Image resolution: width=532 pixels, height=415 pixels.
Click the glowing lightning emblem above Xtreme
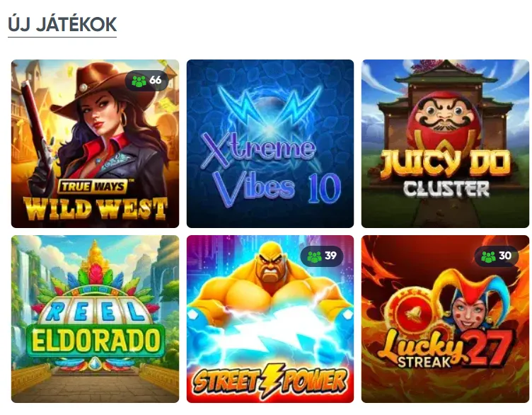[x=270, y=112]
